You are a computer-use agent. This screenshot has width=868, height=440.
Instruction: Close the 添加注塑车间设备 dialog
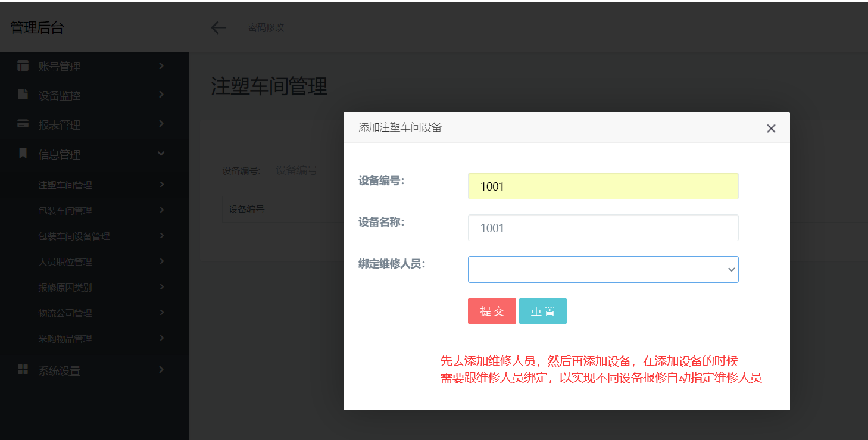coord(771,128)
